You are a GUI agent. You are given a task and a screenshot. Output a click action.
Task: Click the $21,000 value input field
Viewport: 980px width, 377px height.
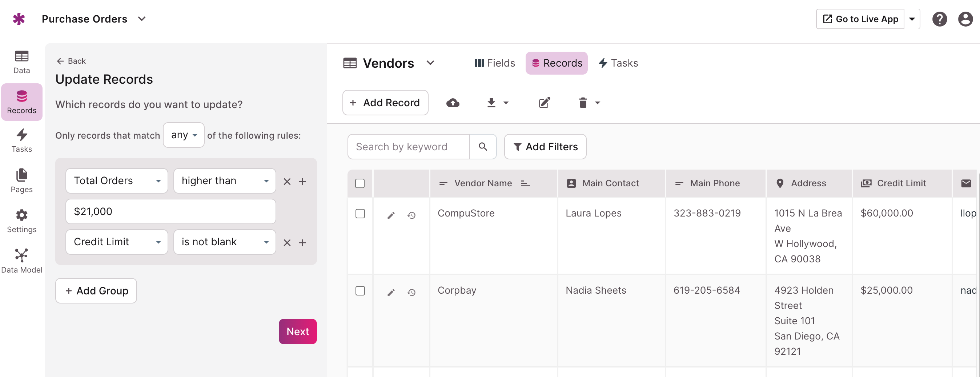pos(170,211)
